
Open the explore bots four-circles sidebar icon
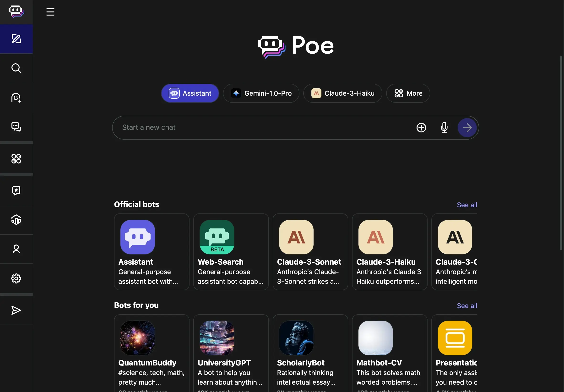pos(16,159)
